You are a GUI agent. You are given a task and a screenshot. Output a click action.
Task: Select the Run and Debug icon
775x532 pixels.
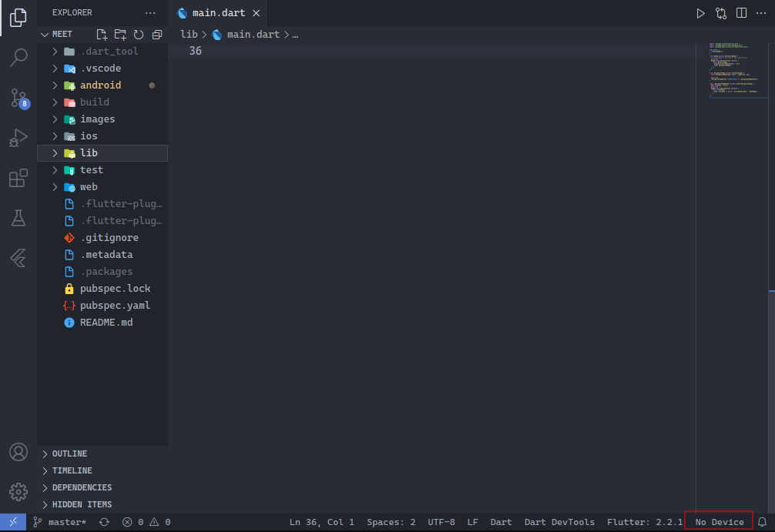[x=18, y=139]
